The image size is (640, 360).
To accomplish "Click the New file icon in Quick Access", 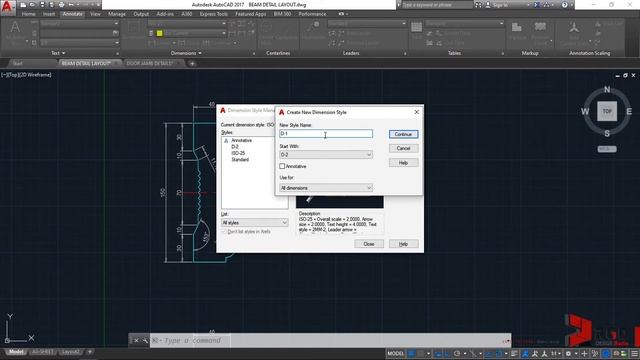I will pos(23,5).
